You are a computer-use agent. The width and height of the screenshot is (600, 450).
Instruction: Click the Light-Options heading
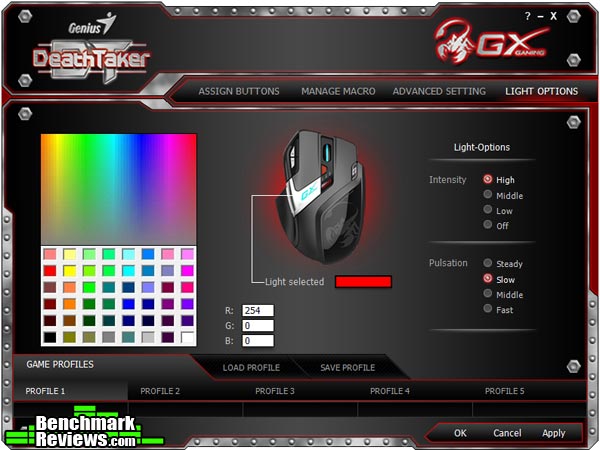482,147
